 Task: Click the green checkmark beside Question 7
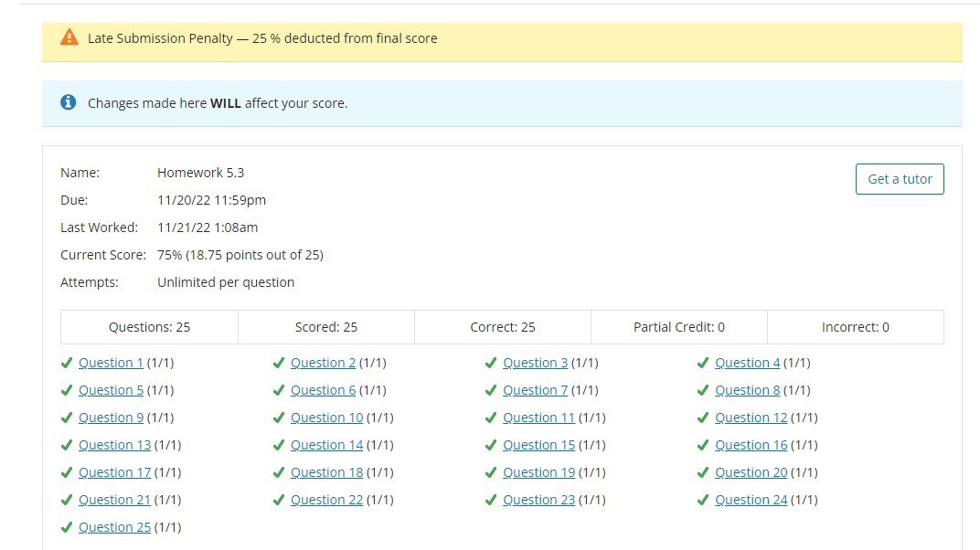pos(491,390)
